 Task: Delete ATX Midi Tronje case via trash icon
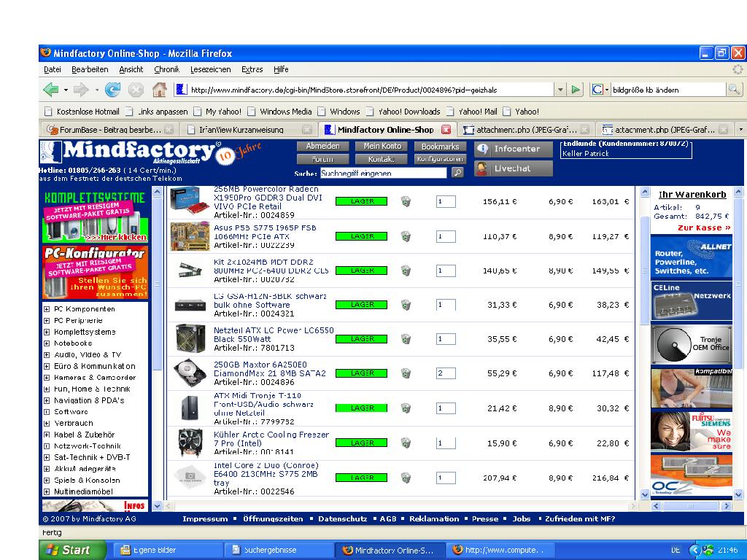click(406, 408)
